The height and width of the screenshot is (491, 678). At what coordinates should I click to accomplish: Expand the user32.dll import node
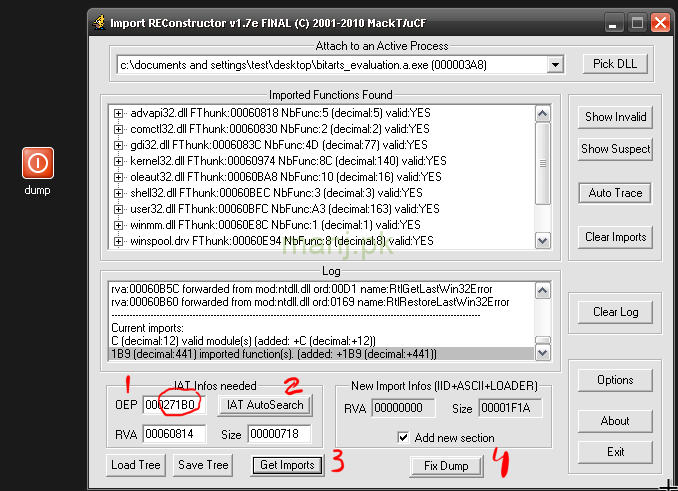coord(119,209)
